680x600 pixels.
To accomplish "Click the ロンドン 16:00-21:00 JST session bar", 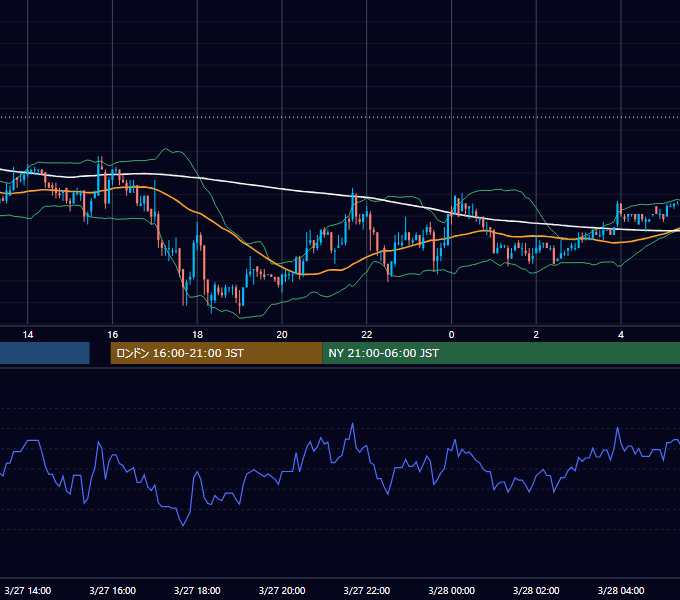I will pos(216,353).
